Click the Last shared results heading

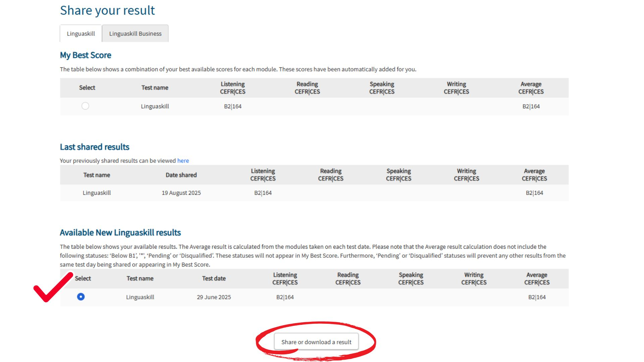pyautogui.click(x=95, y=147)
